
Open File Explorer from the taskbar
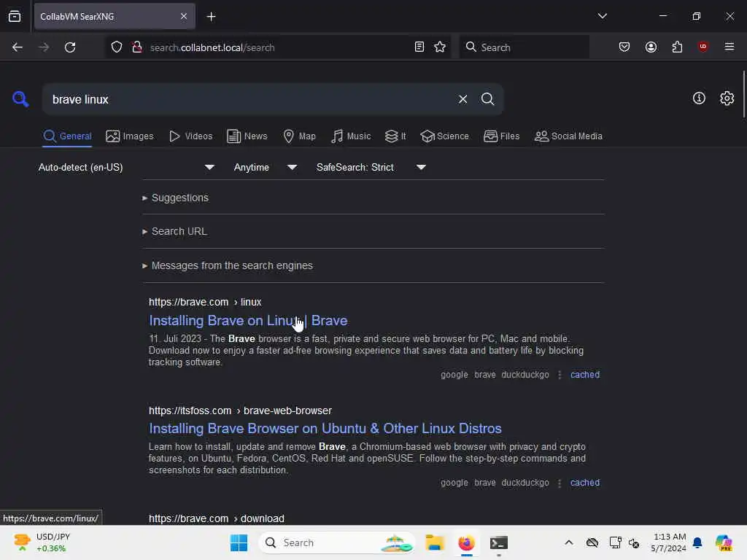point(435,542)
